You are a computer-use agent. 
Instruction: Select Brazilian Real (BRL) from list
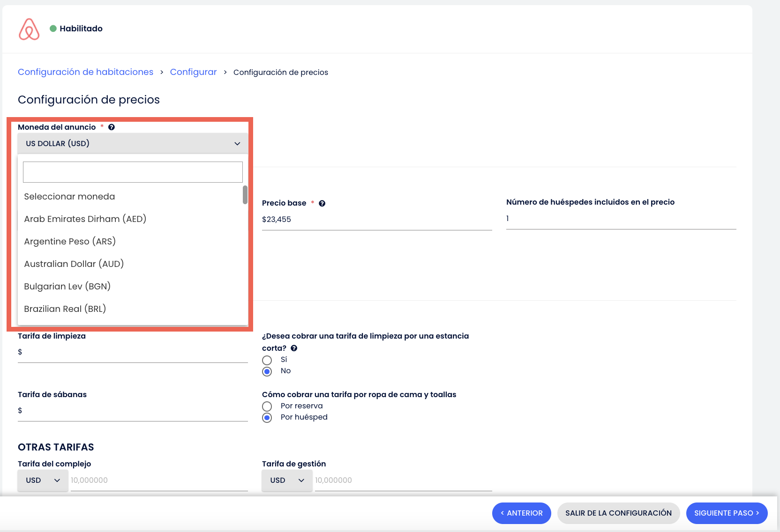[x=65, y=309]
